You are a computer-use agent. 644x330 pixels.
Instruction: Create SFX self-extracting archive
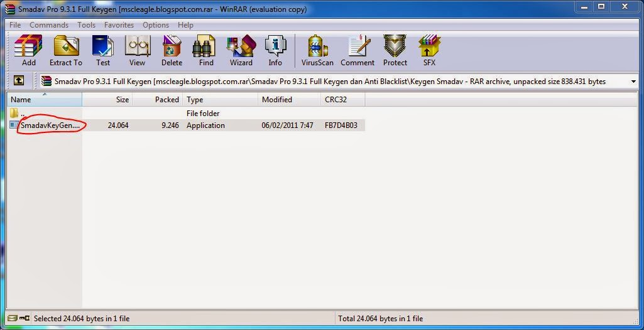click(429, 51)
